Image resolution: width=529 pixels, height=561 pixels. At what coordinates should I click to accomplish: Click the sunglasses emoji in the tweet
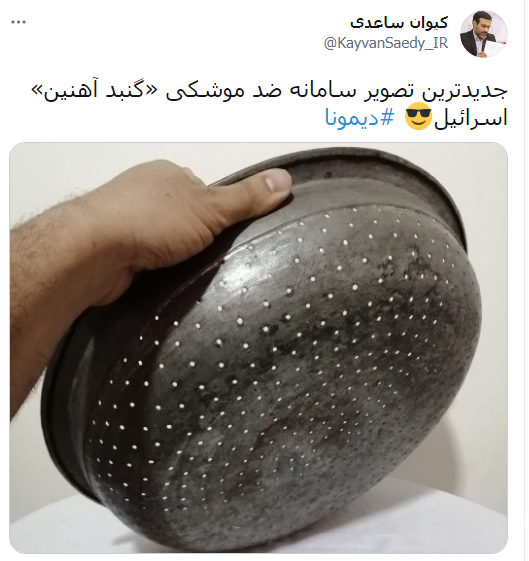pyautogui.click(x=418, y=118)
